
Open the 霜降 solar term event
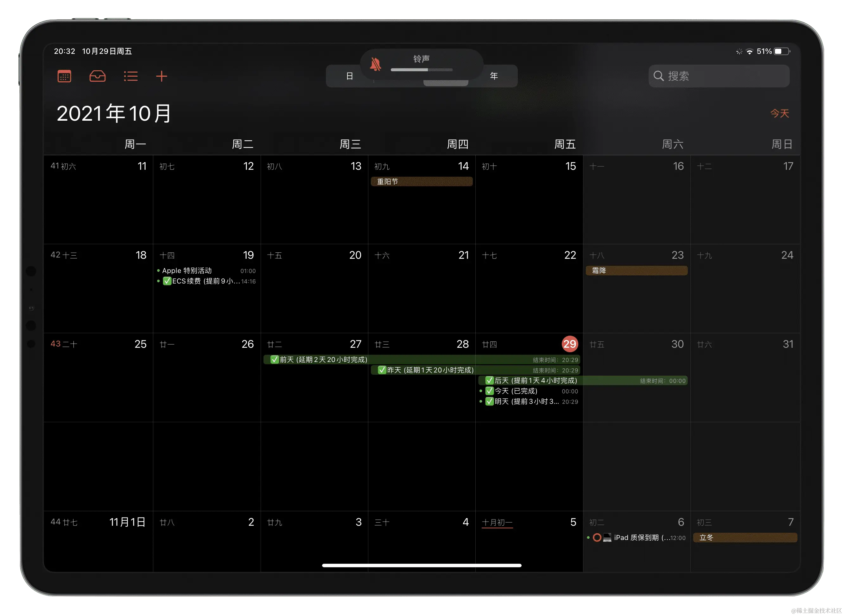tap(636, 270)
